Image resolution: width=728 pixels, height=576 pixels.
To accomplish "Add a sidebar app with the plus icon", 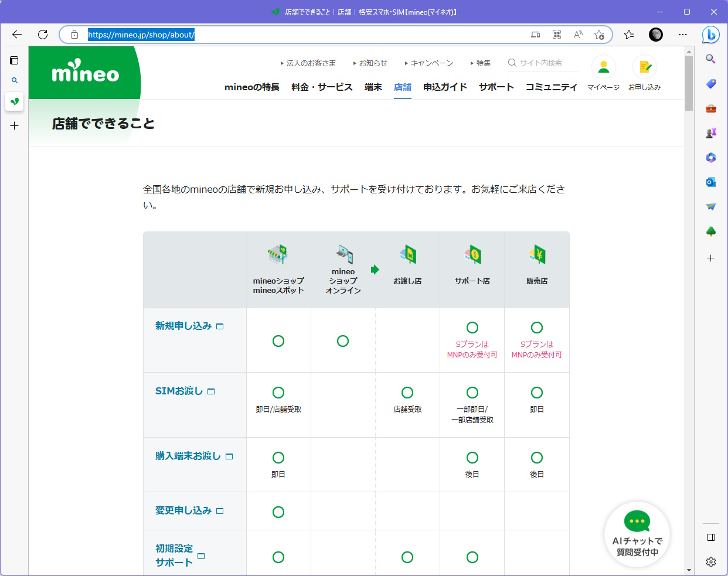I will pyautogui.click(x=710, y=258).
